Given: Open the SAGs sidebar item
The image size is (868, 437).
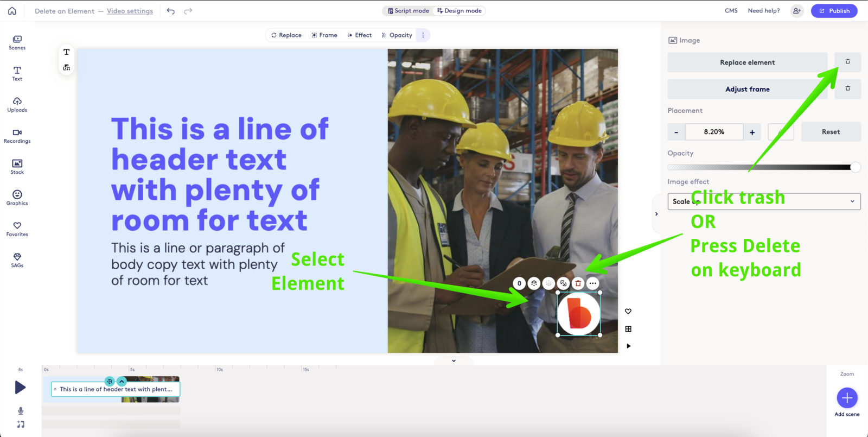Looking at the screenshot, I should [17, 260].
